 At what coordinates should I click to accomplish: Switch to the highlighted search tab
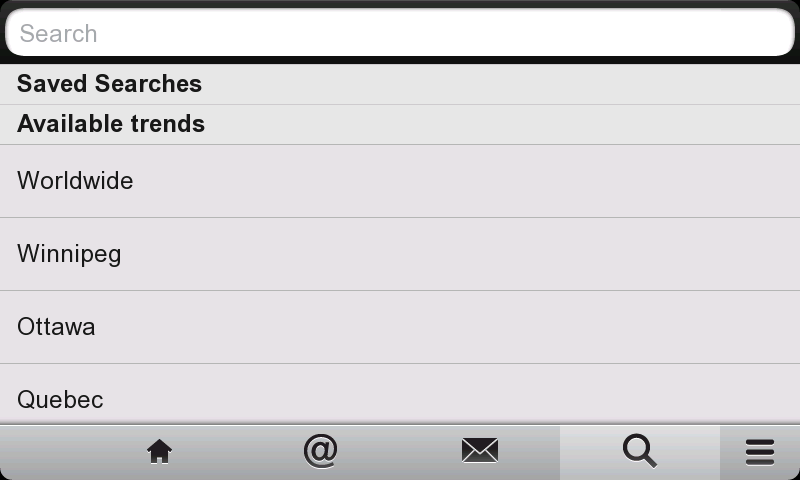pyautogui.click(x=639, y=452)
